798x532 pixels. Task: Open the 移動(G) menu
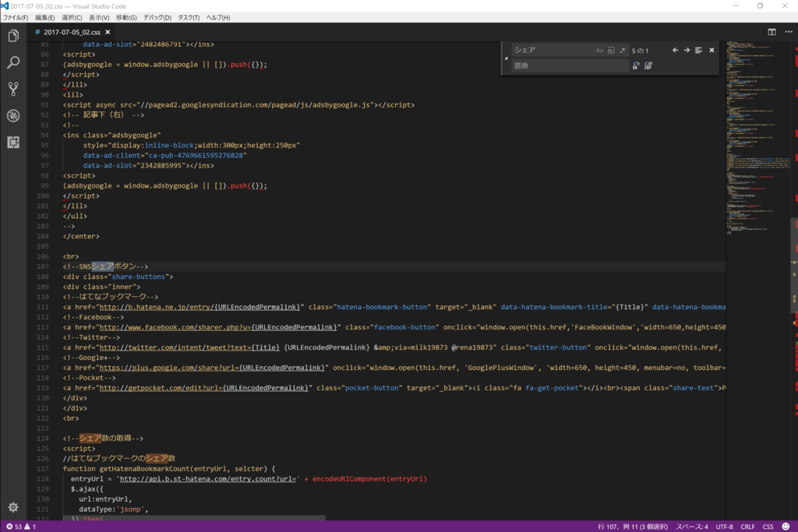[x=126, y=17]
